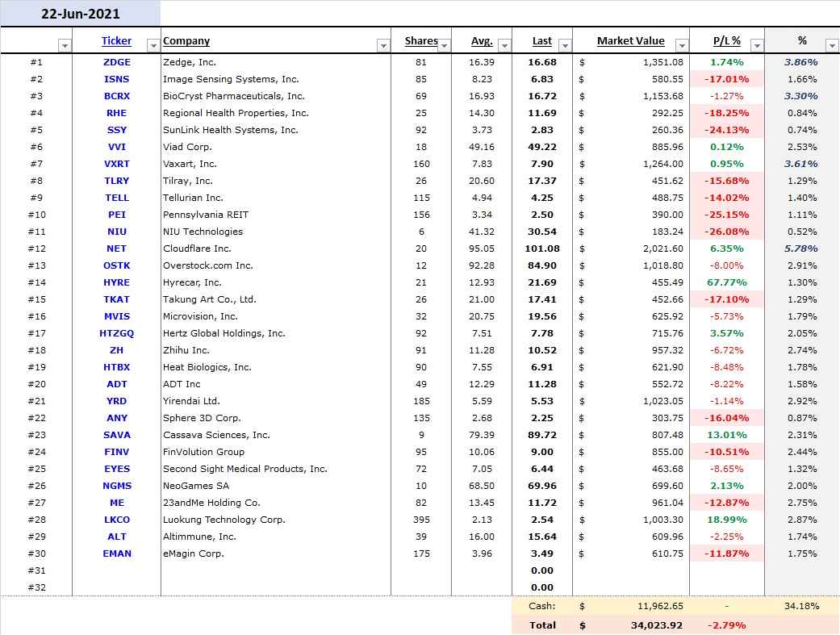This screenshot has height=635, width=840.
Task: Select the ZDGE ticker cell
Action: [117, 62]
